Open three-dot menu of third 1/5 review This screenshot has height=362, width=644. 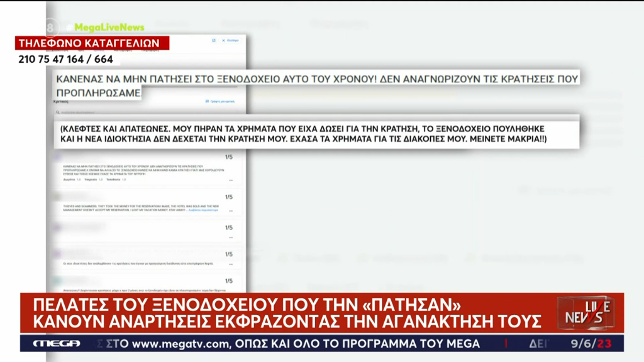[231, 237]
